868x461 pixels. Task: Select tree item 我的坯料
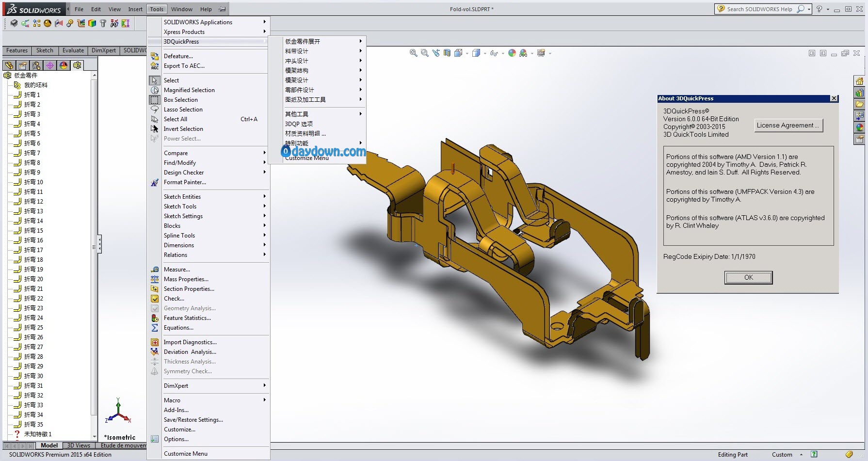(x=35, y=85)
